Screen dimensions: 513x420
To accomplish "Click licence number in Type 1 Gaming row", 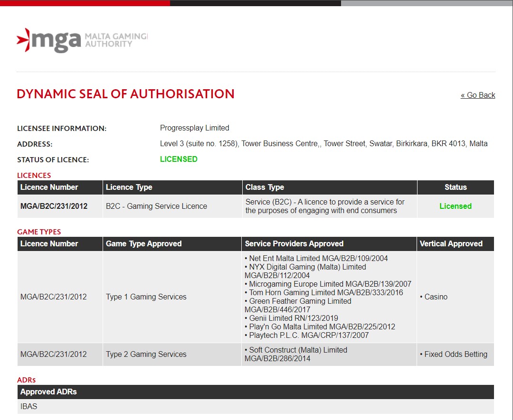I will coord(53,297).
